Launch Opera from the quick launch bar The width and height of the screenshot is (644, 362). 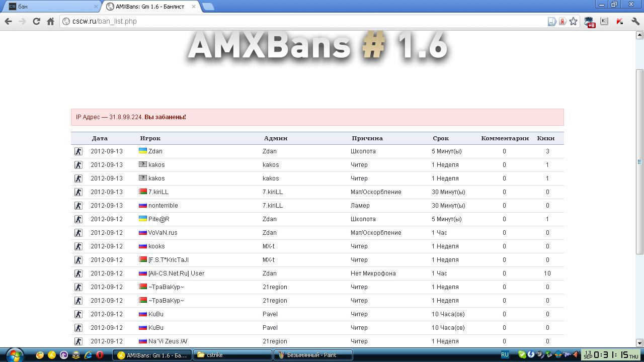pyautogui.click(x=100, y=355)
